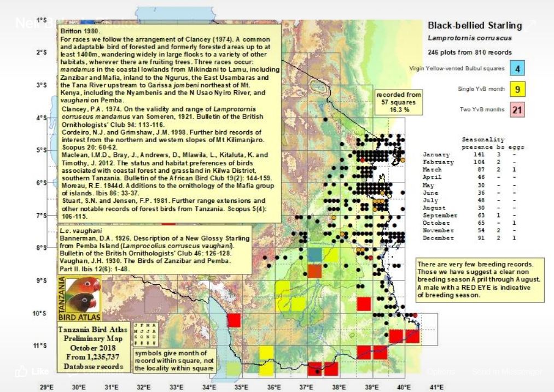Screen dimensions: 554x392
Task: Click the Black-bellied Starling title
Action: click(x=474, y=26)
